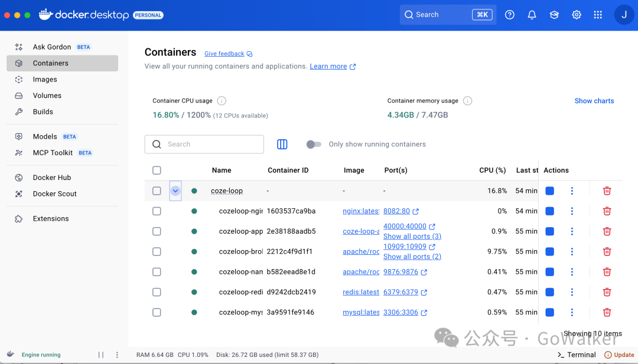Select the cozeloop-broker row checkbox

coord(157,251)
